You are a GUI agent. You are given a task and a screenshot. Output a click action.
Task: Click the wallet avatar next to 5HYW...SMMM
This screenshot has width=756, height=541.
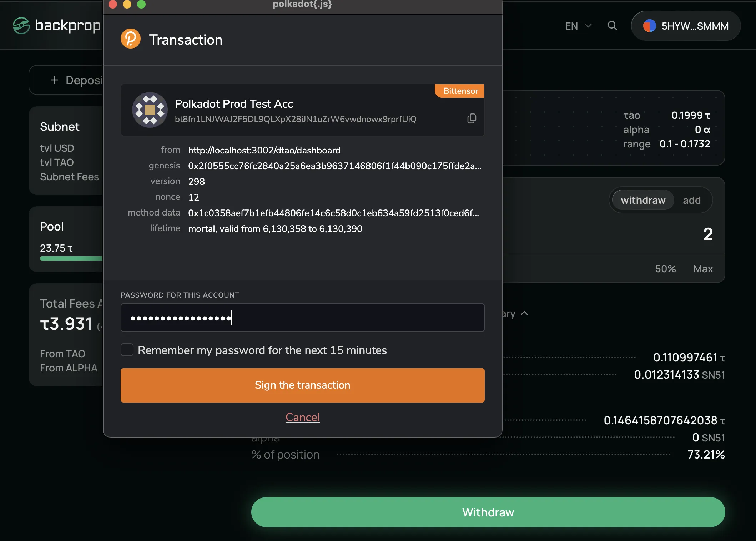coord(650,26)
